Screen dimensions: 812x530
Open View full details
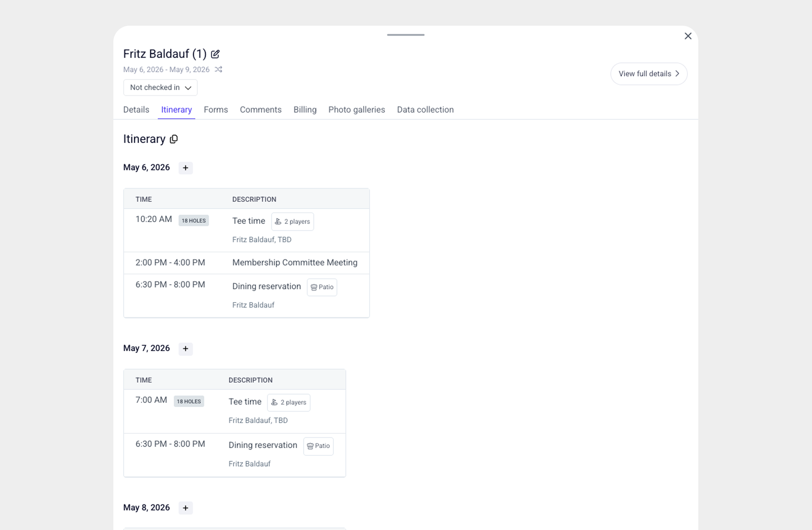pyautogui.click(x=648, y=74)
